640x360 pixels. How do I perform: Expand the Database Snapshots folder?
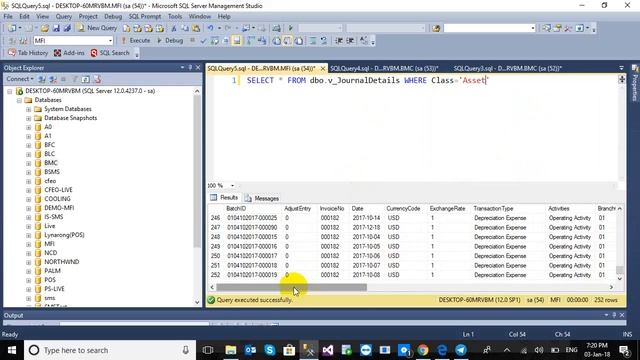29,118
